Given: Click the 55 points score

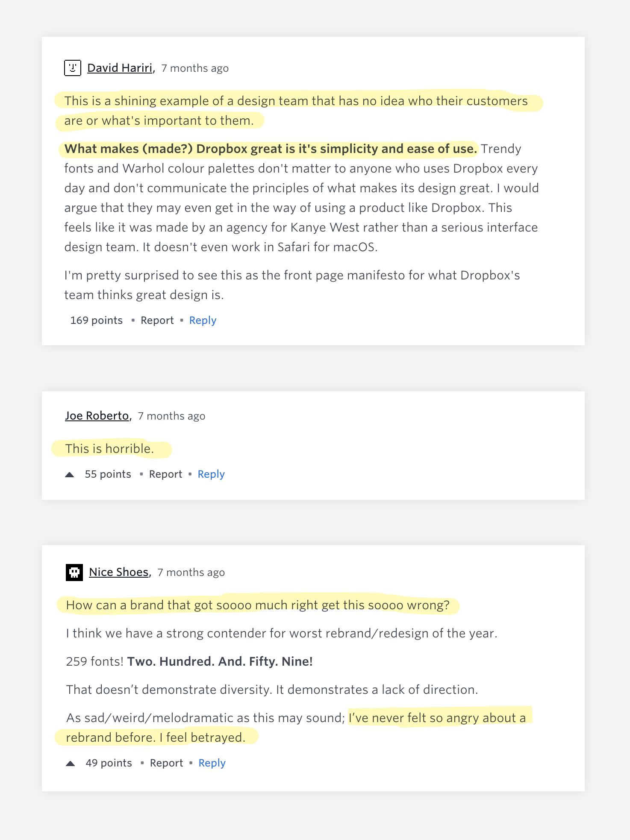Looking at the screenshot, I should click(108, 474).
